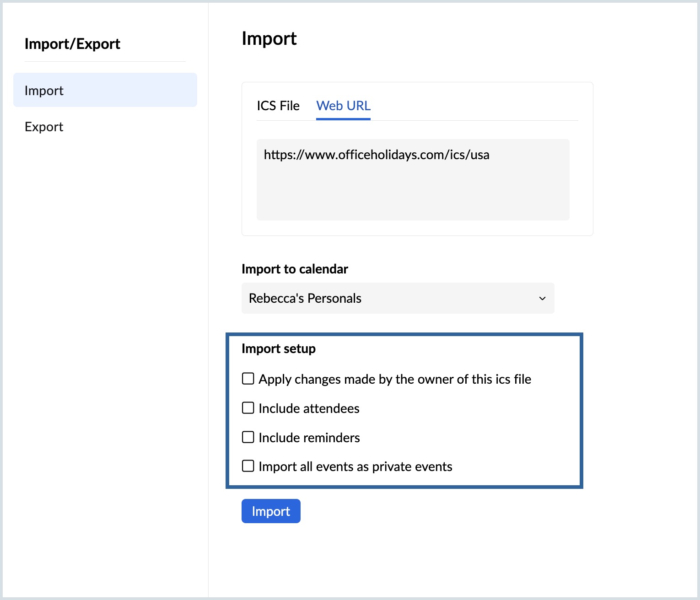
Task: Enable Import all events as private
Action: pos(248,466)
